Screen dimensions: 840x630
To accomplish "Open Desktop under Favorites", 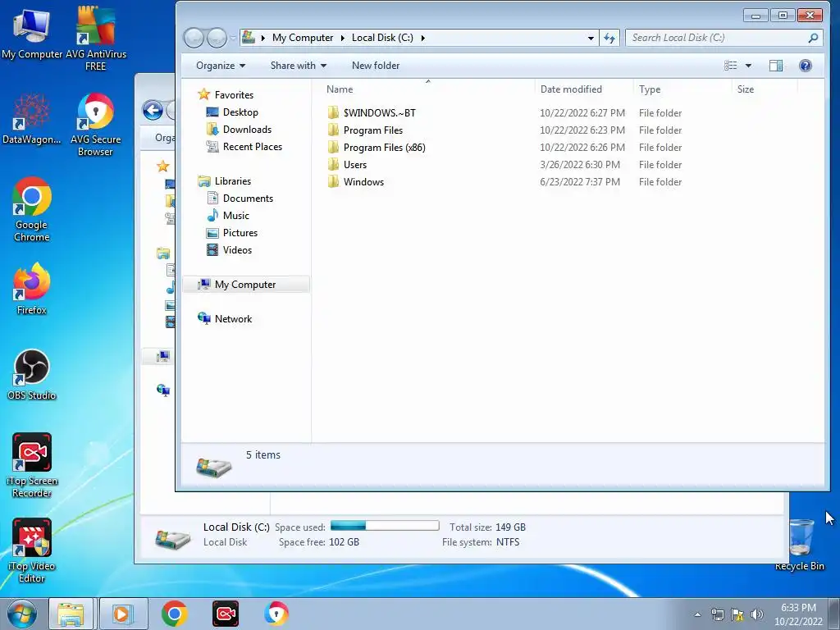I will tap(240, 112).
